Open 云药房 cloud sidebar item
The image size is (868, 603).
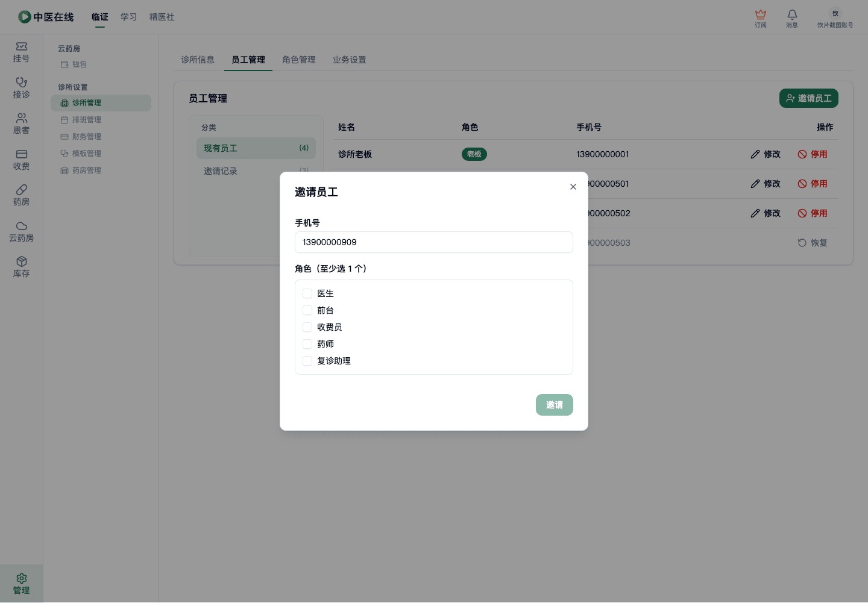coord(22,232)
